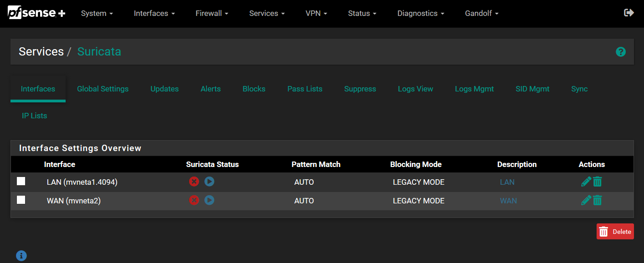Click the Pattern Match column header

(x=316, y=164)
